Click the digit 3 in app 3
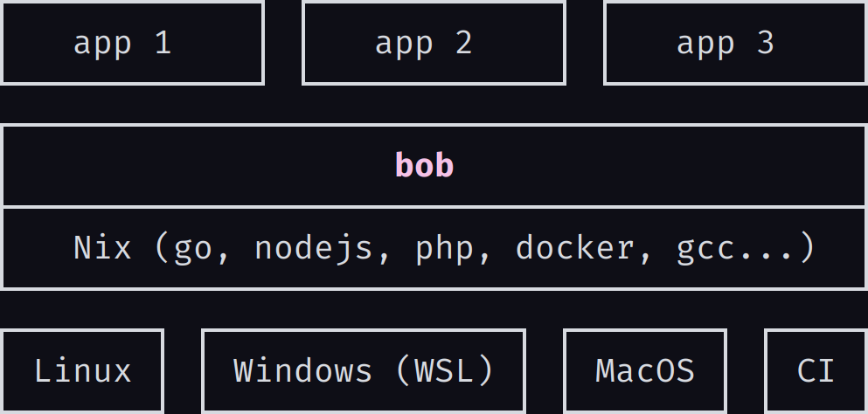The height and width of the screenshot is (414, 868). [x=766, y=43]
